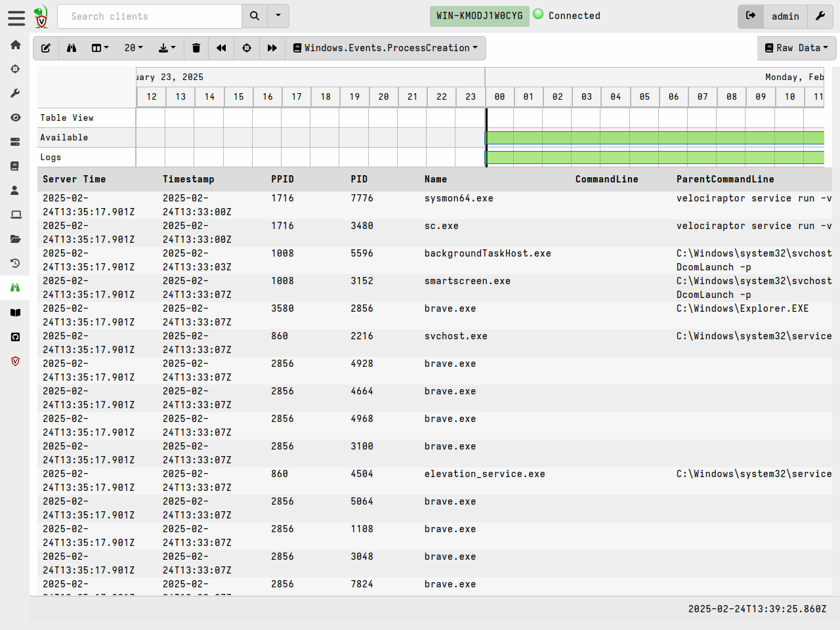Open the home dashboard from sidebar
Viewport: 840px width, 630px height.
(x=16, y=45)
